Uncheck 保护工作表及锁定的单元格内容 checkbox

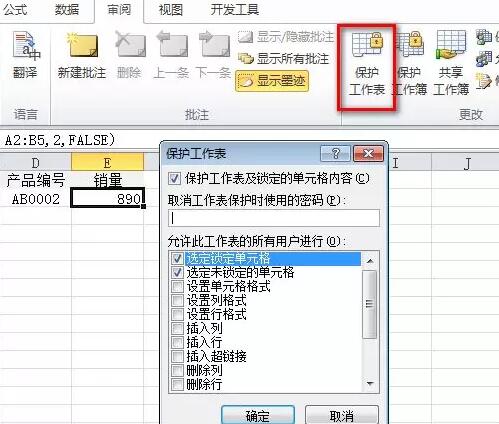(174, 178)
